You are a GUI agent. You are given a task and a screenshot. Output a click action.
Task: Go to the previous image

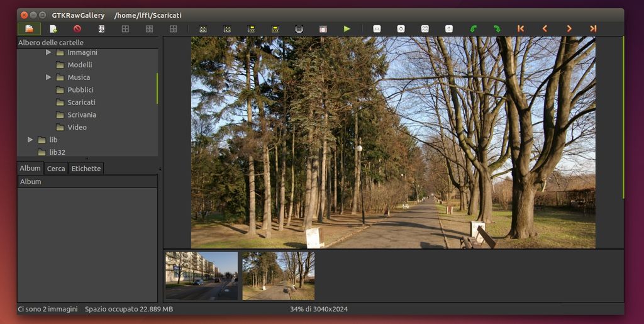click(545, 29)
